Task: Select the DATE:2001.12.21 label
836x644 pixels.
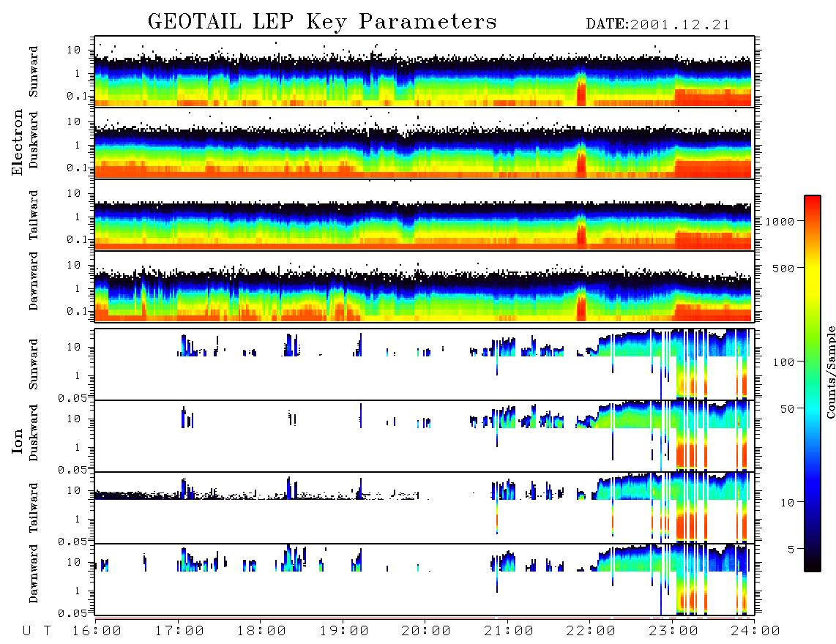Action: coord(658,25)
